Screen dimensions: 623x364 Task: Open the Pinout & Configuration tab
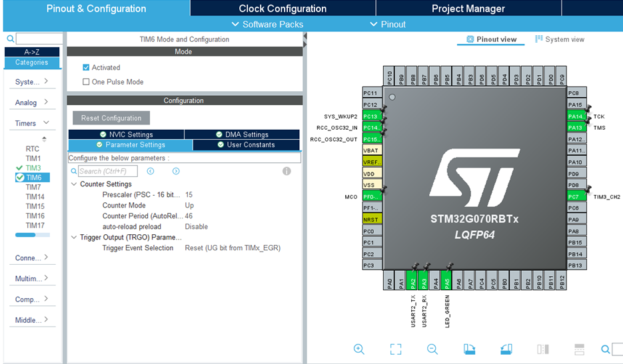(96, 9)
